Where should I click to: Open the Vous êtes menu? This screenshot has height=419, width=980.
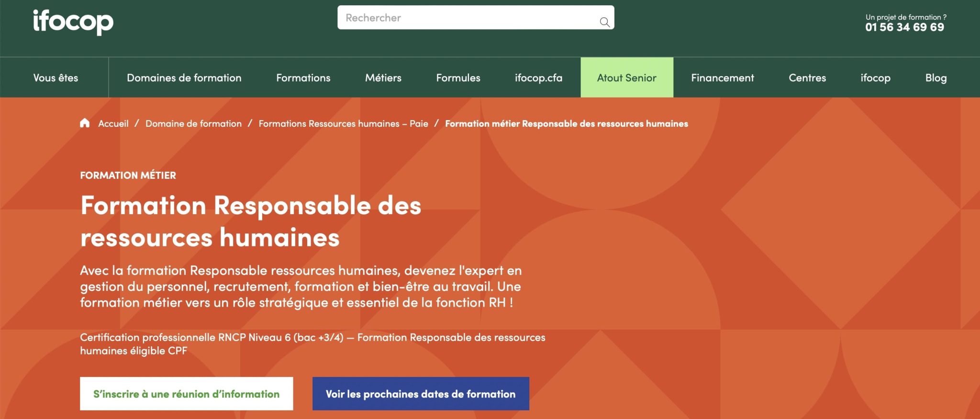[56, 77]
